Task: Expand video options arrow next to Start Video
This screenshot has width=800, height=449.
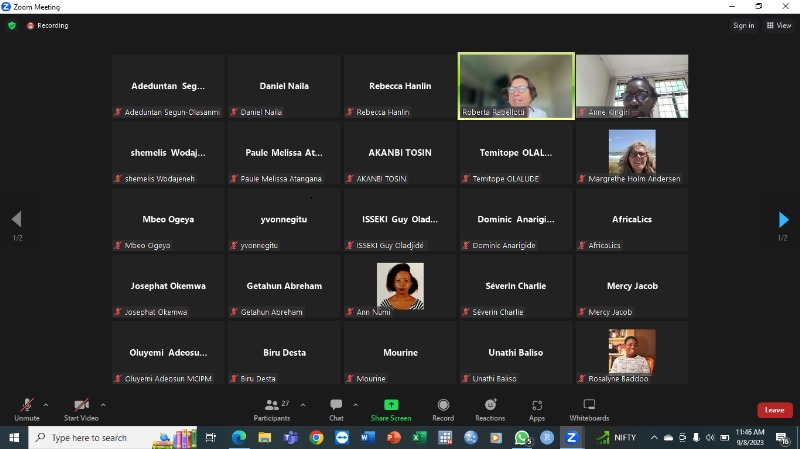Action: point(103,405)
